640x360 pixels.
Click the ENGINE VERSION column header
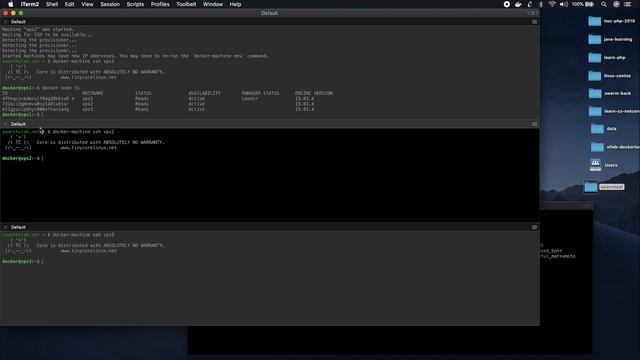pos(314,93)
